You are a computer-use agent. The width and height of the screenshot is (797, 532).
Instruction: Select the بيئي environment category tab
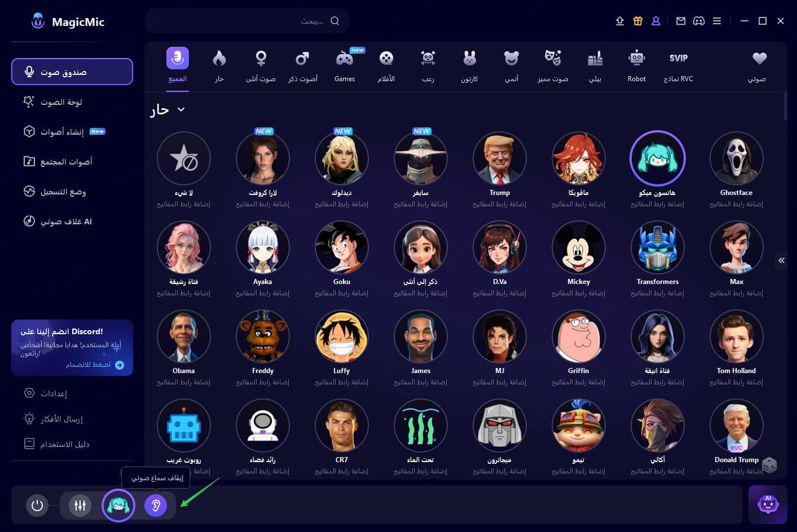point(595,65)
